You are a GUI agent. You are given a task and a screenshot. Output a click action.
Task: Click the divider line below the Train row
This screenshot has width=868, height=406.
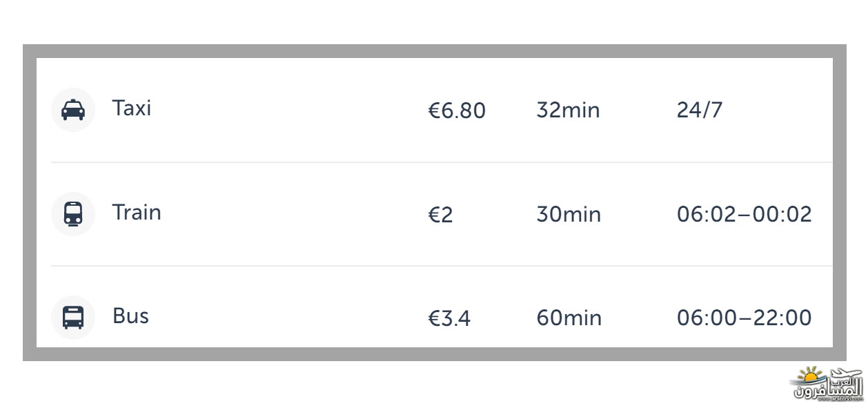[x=442, y=266]
